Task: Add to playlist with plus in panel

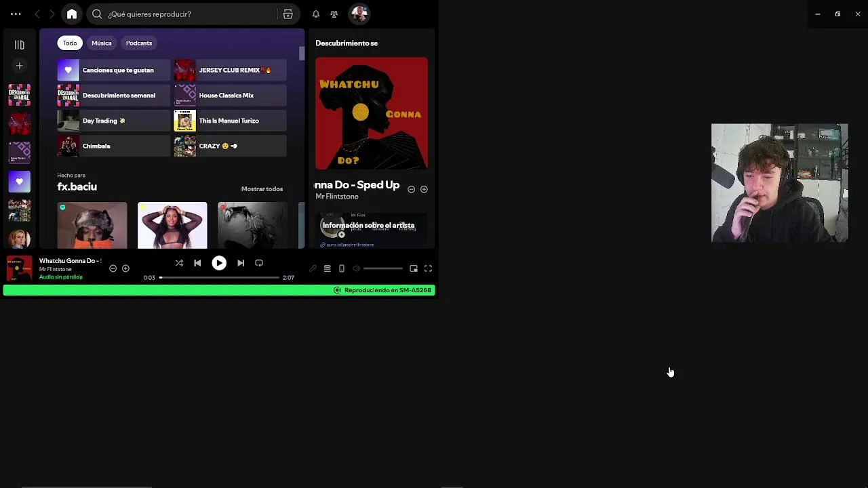Action: [x=424, y=190]
